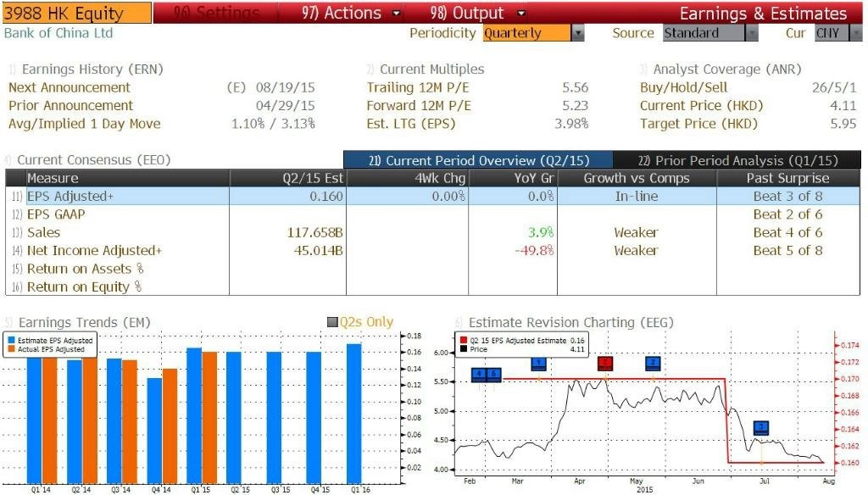
Task: Open Current Multiples section link
Action: (431, 70)
